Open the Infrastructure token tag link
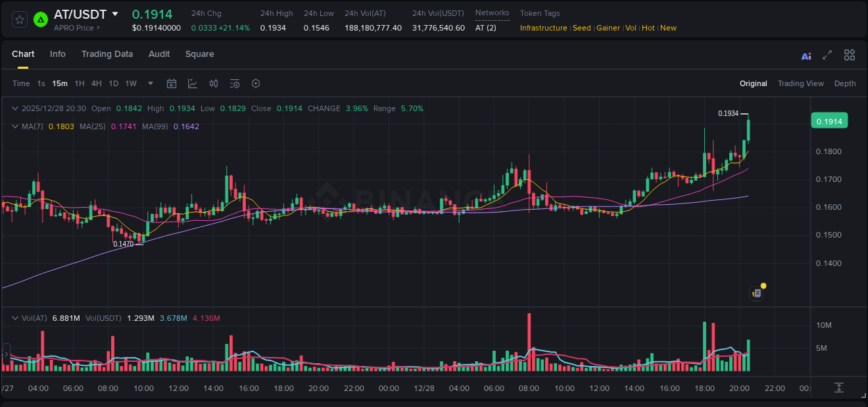868x407 pixels. pos(543,28)
